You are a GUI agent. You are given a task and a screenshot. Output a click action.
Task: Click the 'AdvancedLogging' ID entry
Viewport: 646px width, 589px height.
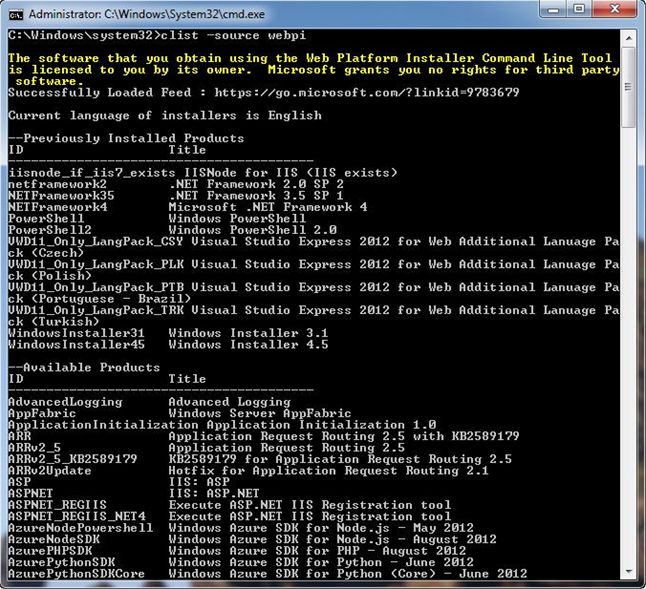coord(65,402)
